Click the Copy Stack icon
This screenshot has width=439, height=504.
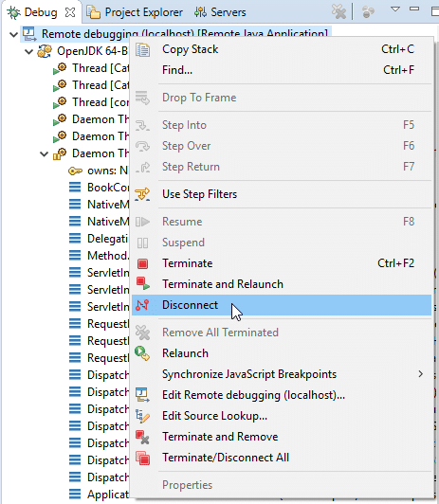pyautogui.click(x=142, y=50)
